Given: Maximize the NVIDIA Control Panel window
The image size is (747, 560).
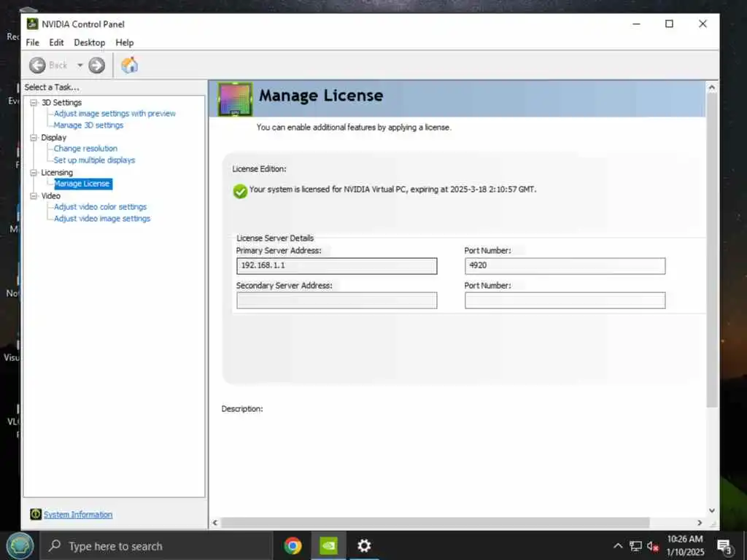Looking at the screenshot, I should click(670, 24).
